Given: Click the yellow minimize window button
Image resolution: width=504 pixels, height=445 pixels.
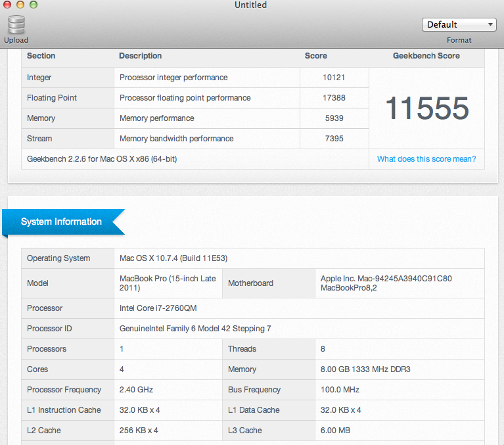Looking at the screenshot, I should (x=20, y=5).
